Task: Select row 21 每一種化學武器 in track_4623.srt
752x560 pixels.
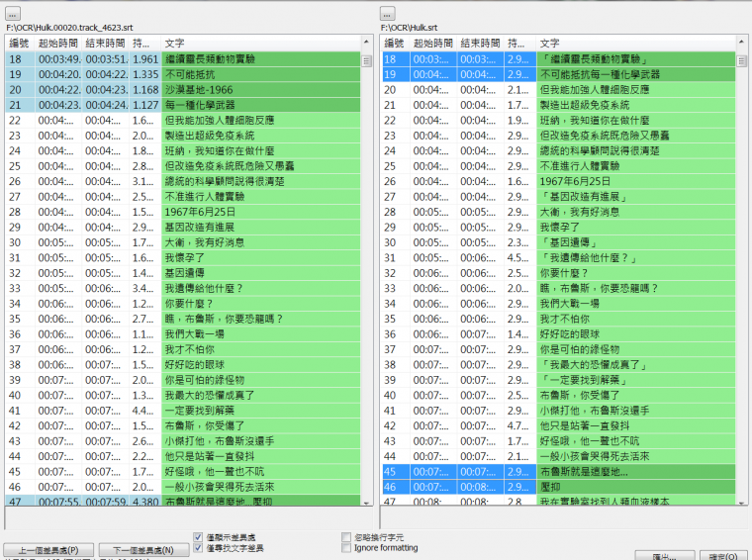Action: coord(183,105)
